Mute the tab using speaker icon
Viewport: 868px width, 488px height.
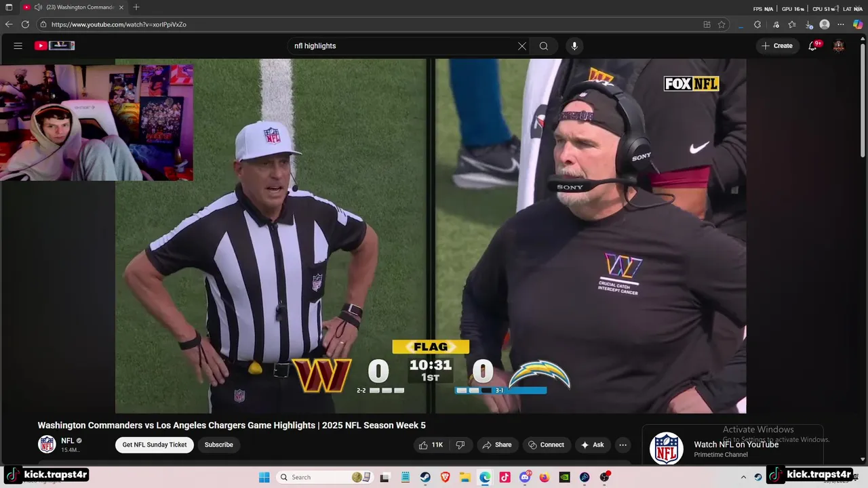pyautogui.click(x=39, y=7)
